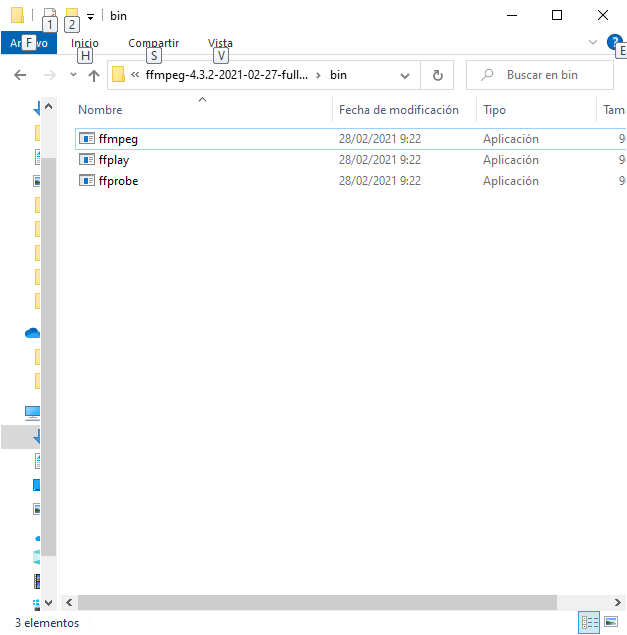Open the Help question mark icon
The image size is (627, 635).
pos(614,42)
